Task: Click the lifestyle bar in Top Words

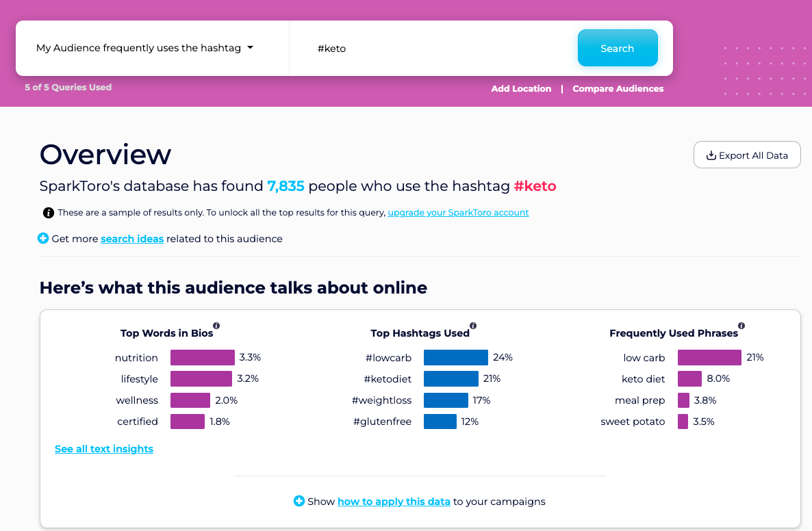Action: pyautogui.click(x=201, y=378)
